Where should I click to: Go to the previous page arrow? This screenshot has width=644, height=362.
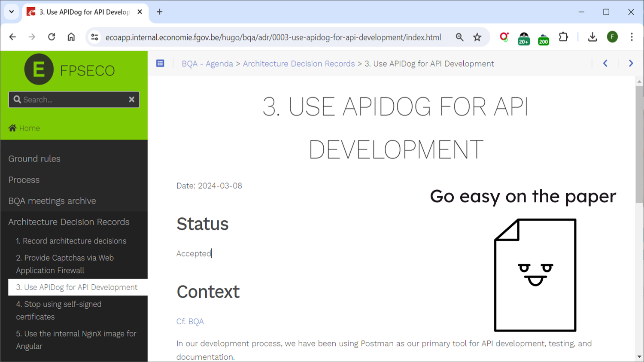pyautogui.click(x=605, y=64)
